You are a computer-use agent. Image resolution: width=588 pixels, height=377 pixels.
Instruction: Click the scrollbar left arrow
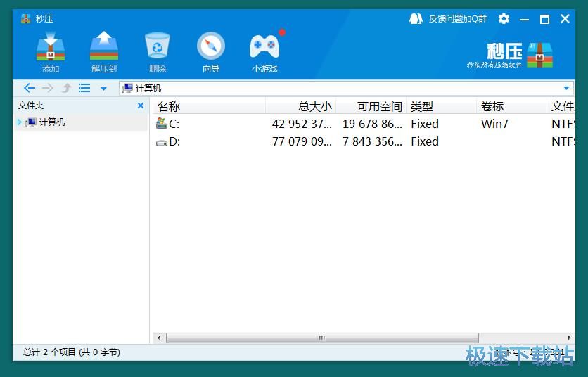[x=159, y=338]
